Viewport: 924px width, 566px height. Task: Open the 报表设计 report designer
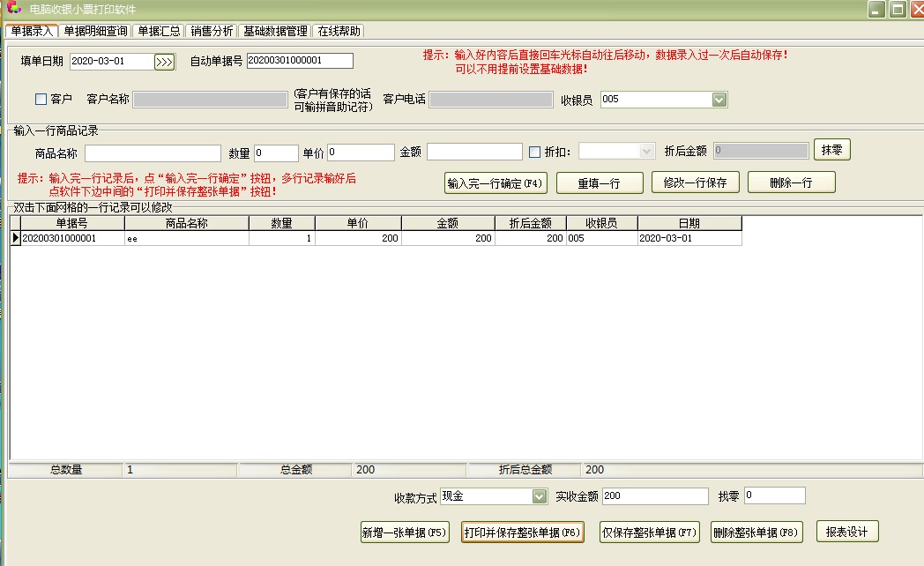pyautogui.click(x=845, y=532)
